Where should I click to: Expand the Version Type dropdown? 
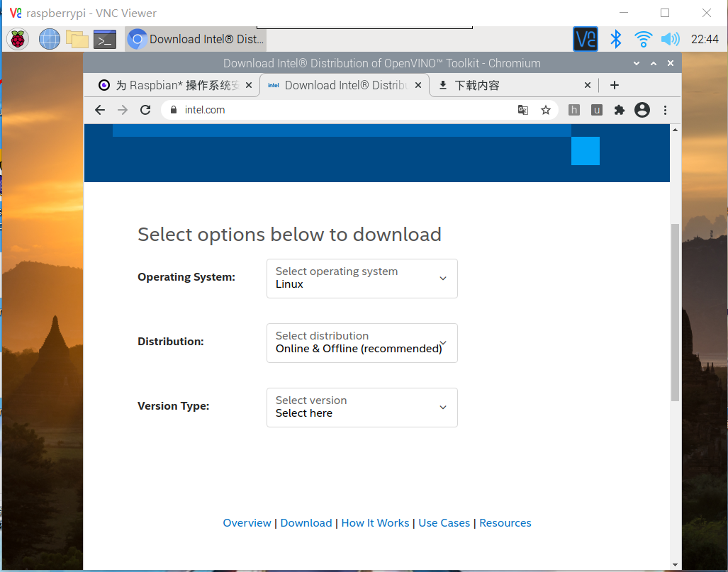362,408
